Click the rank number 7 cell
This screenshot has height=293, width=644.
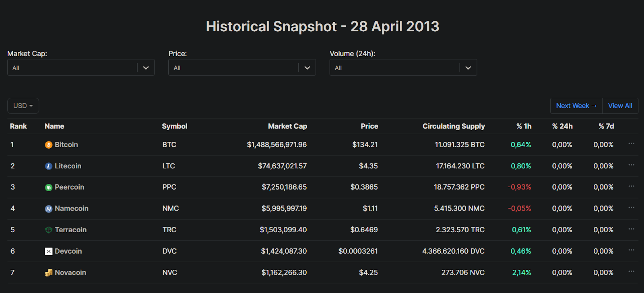click(12, 273)
